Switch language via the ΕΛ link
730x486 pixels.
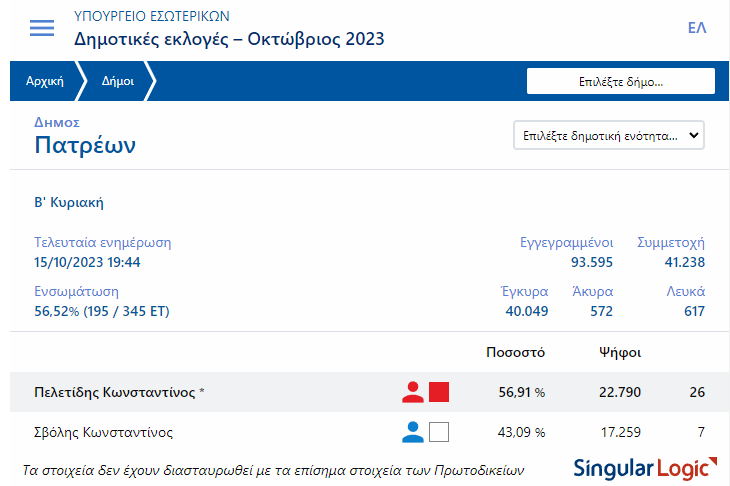pyautogui.click(x=697, y=28)
